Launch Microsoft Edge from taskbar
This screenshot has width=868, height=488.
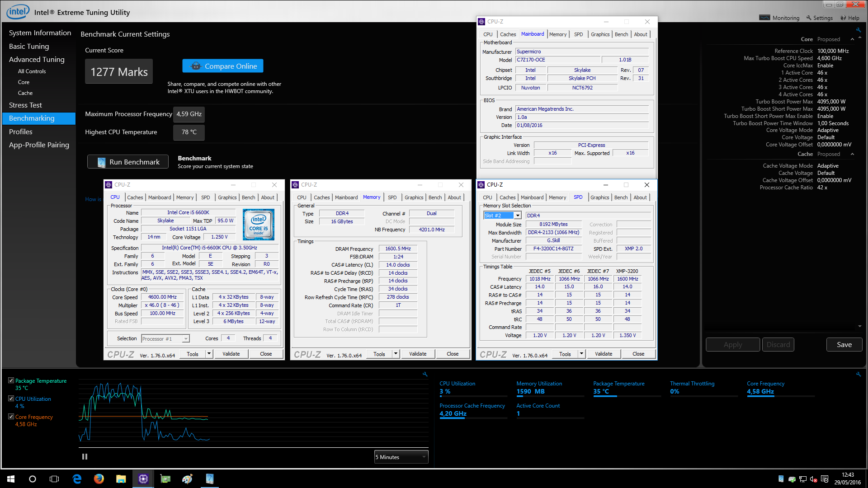pyautogui.click(x=77, y=479)
